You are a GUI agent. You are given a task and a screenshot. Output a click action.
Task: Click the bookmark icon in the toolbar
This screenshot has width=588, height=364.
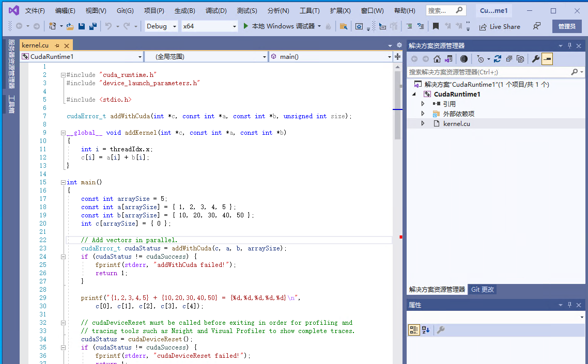436,26
